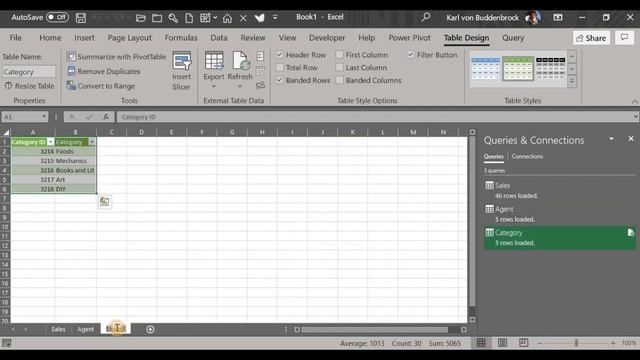Image resolution: width=640 pixels, height=360 pixels.
Task: Customize Quick Access Toolbar dropdown
Action: pos(275,17)
